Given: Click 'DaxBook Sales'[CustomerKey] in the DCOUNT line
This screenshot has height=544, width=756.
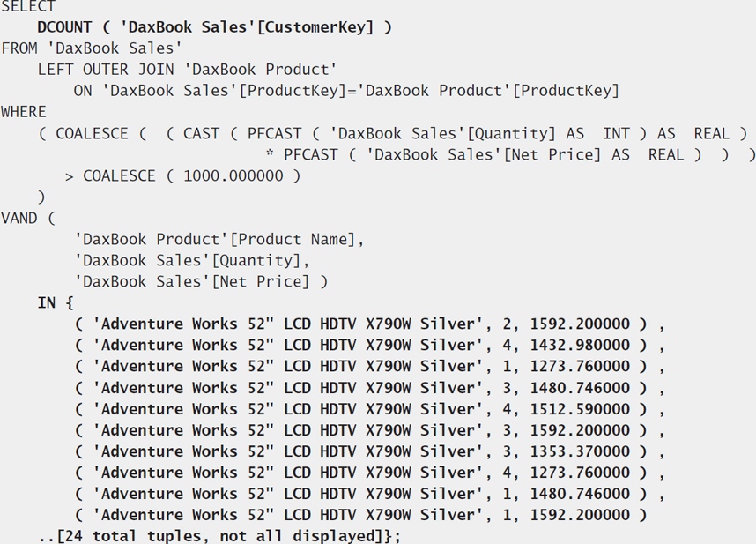Looking at the screenshot, I should (x=247, y=27).
